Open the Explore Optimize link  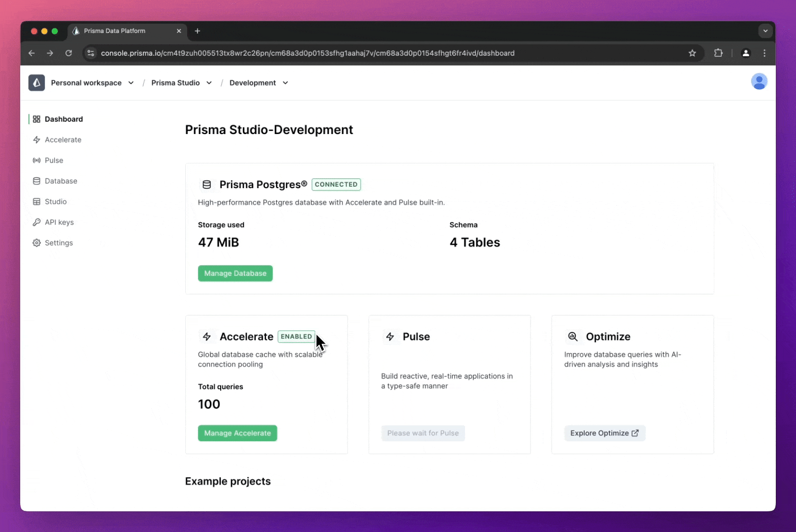coord(604,433)
